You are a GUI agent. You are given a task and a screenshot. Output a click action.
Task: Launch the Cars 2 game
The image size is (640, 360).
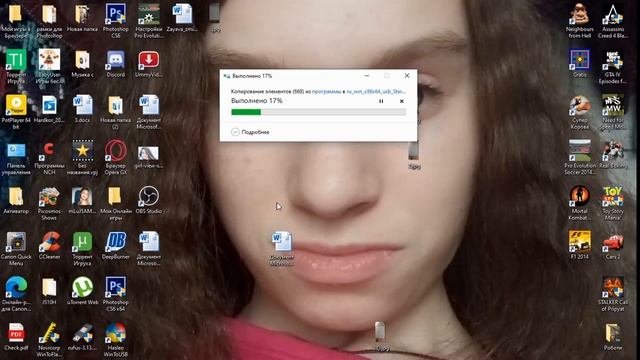point(613,245)
